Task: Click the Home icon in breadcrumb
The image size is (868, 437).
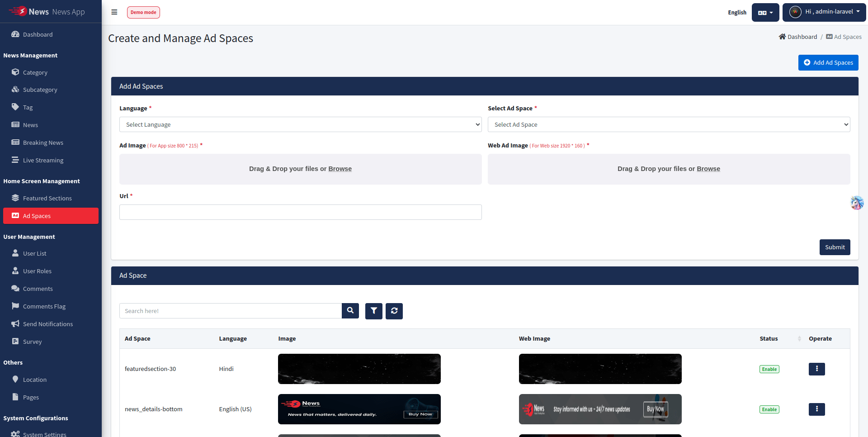Action: 782,37
